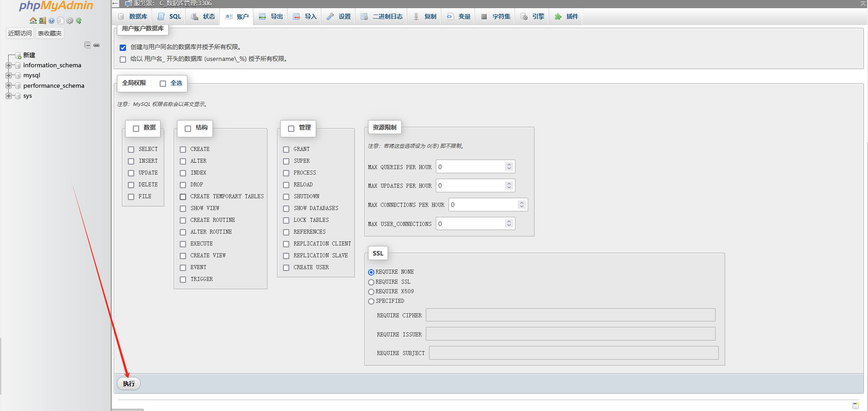Click the link with main panel icon
Screen dimensions: 868x411
[x=96, y=45]
